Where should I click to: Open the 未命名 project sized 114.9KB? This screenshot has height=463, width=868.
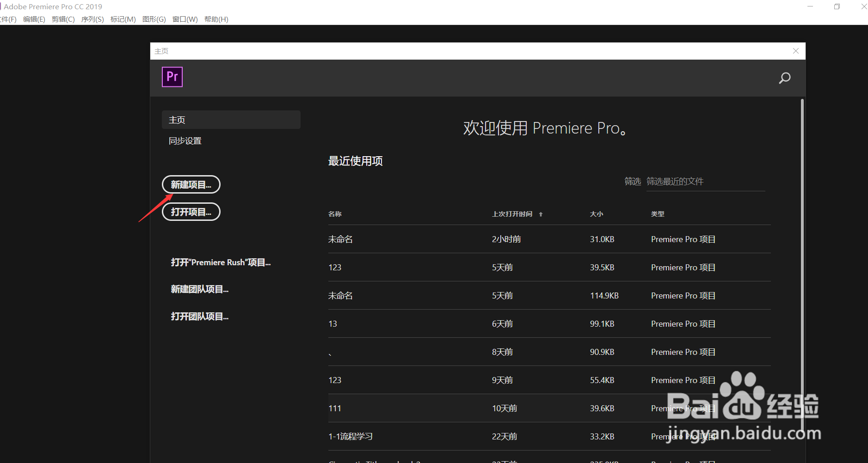click(x=549, y=296)
